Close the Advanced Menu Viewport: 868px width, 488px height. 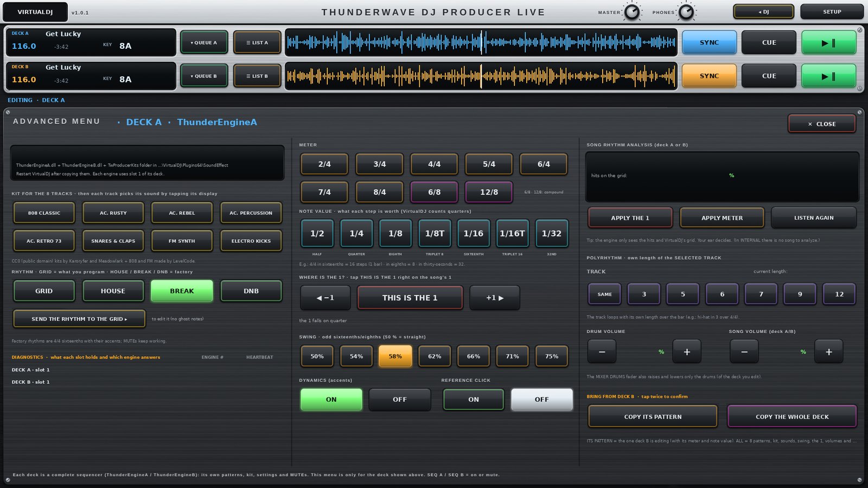pos(822,124)
